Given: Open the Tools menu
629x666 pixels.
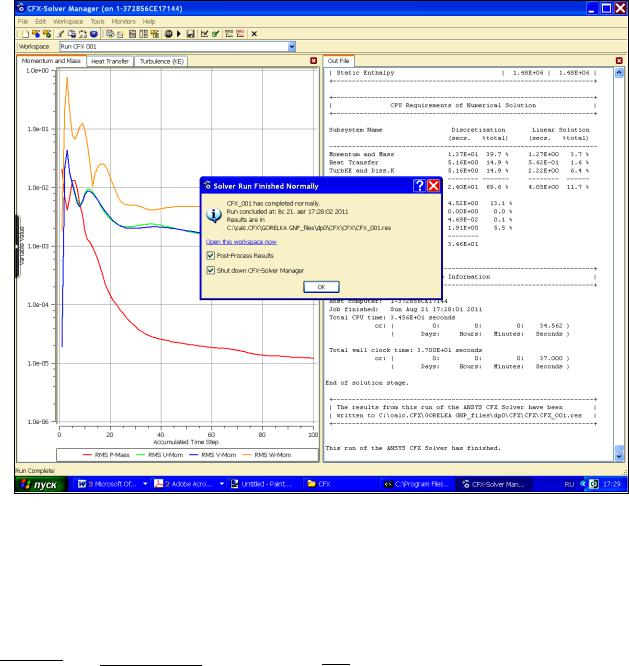Looking at the screenshot, I should [97, 21].
